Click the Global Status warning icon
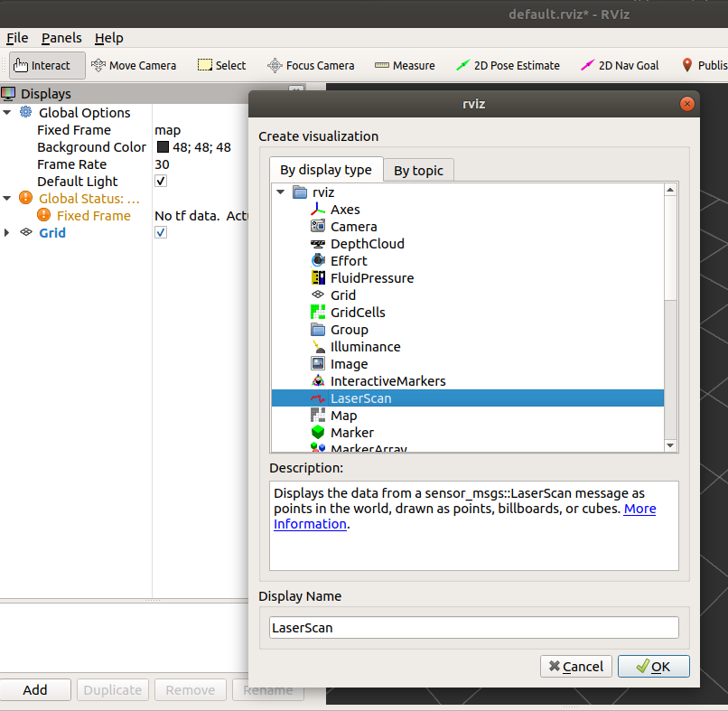Image resolution: width=728 pixels, height=711 pixels. pyautogui.click(x=25, y=198)
